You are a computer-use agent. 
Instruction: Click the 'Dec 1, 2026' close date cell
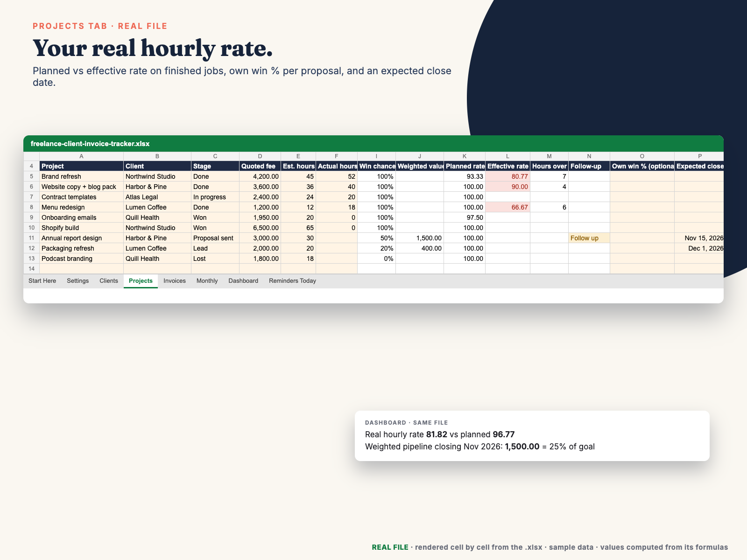click(699, 248)
